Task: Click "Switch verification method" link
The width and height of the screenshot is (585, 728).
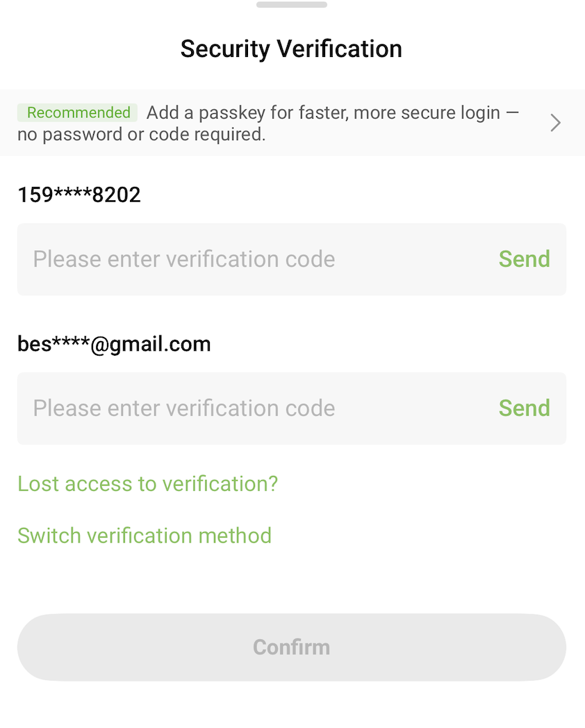Action: (145, 536)
